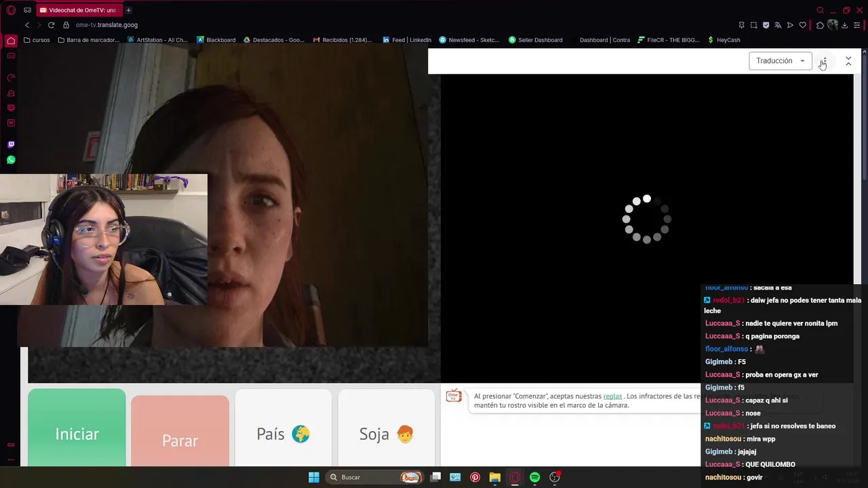Viewport: 868px width, 488px height.
Task: Open the sidebar home icon
Action: pyautogui.click(x=11, y=41)
